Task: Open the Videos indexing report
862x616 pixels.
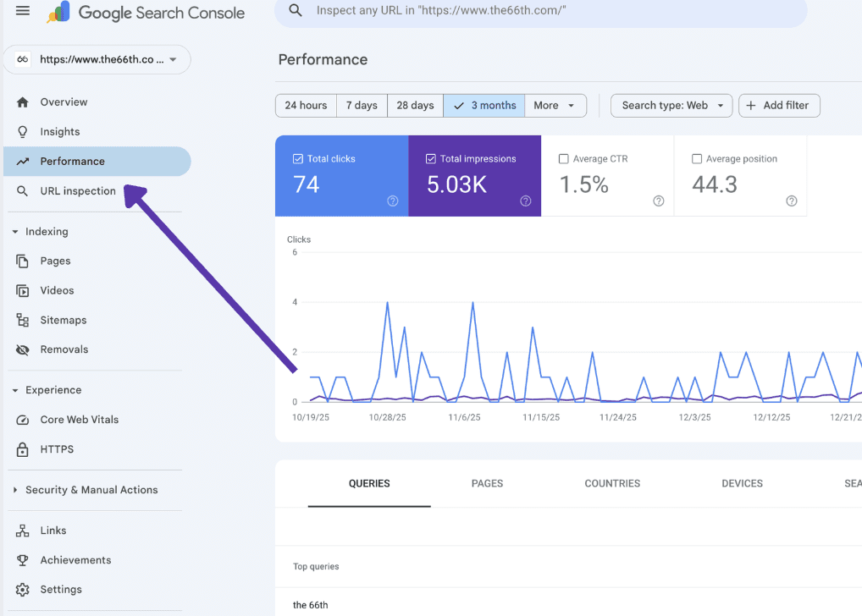Action: click(x=97, y=291)
